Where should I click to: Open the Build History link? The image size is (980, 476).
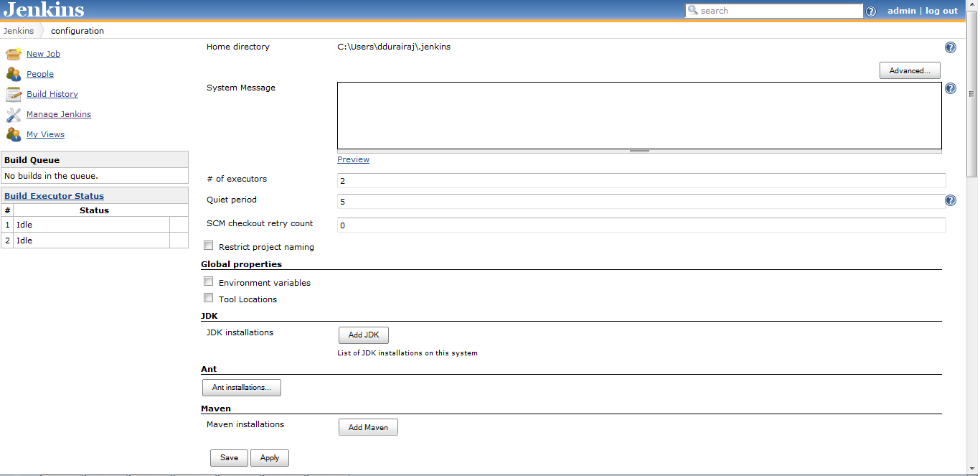52,94
